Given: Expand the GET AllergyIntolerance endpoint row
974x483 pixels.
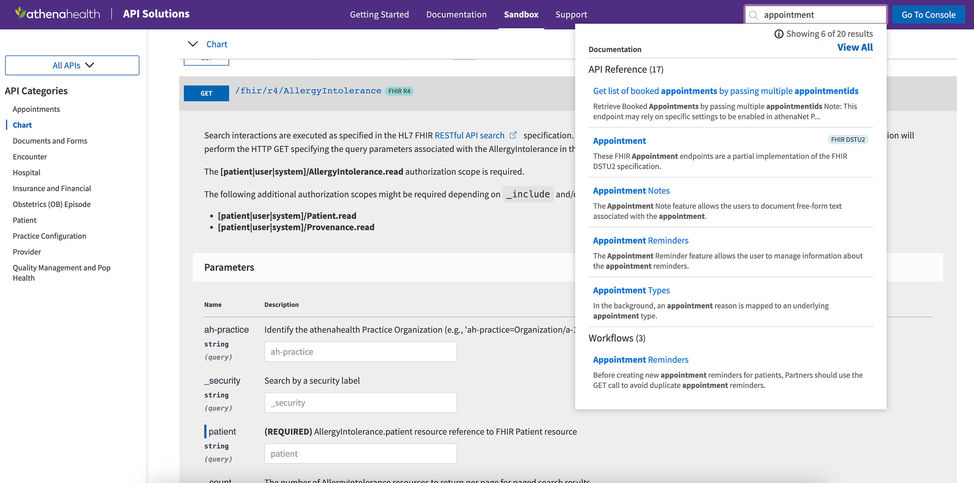Looking at the screenshot, I should point(207,93).
